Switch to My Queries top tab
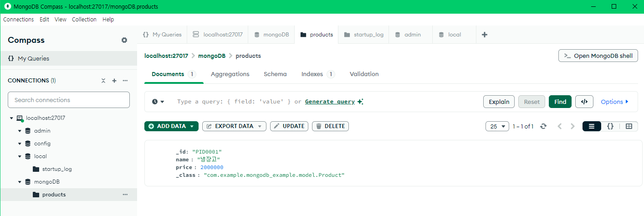644x216 pixels. click(x=162, y=35)
